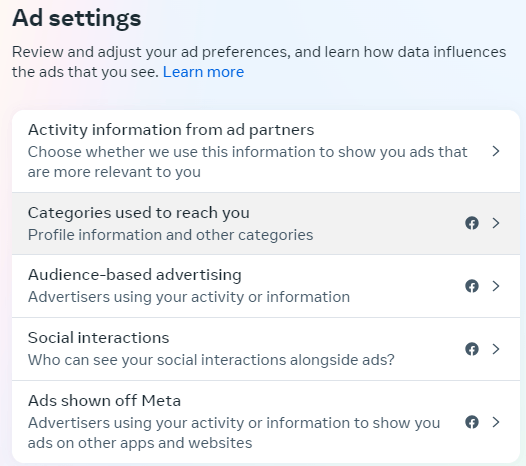The image size is (526, 466).
Task: Click Facebook icon in Social interactions row
Action: tap(472, 349)
